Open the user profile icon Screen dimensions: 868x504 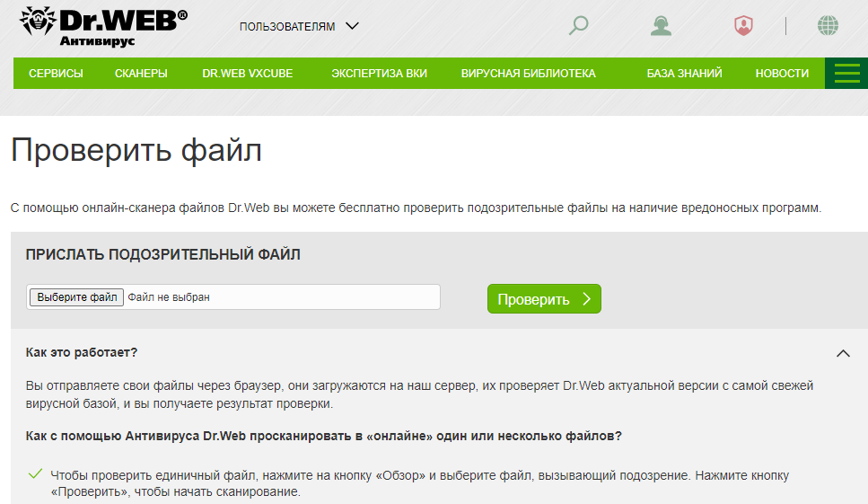point(661,25)
